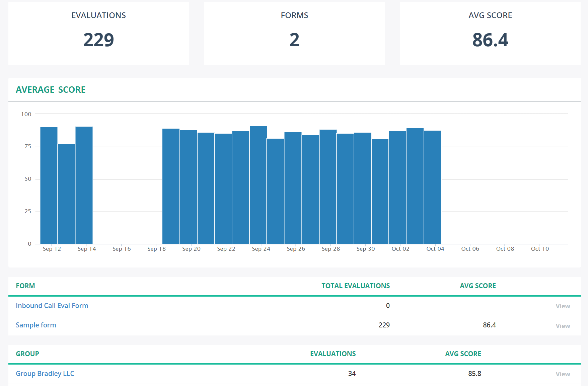Click the Oct 10 x-axis label
Viewport: 588px width, 386px height.
tap(540, 249)
